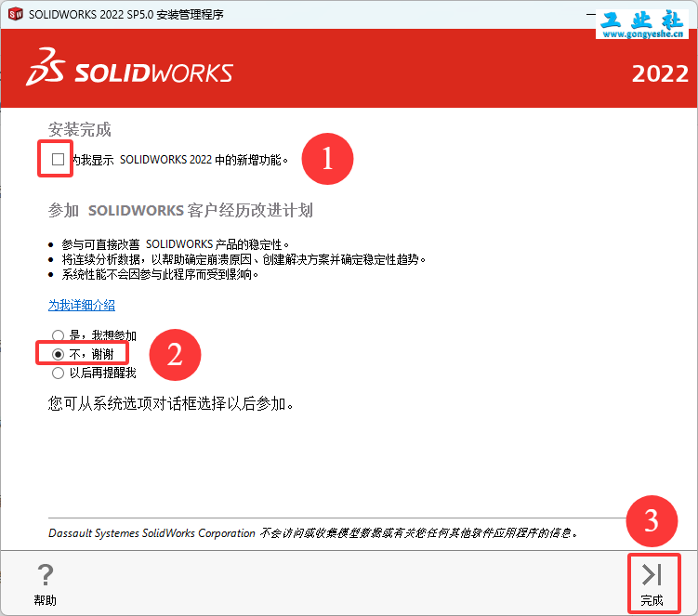Click the text '您可从系统选项对话框选择以后参加'
The width and height of the screenshot is (698, 616).
(170, 403)
